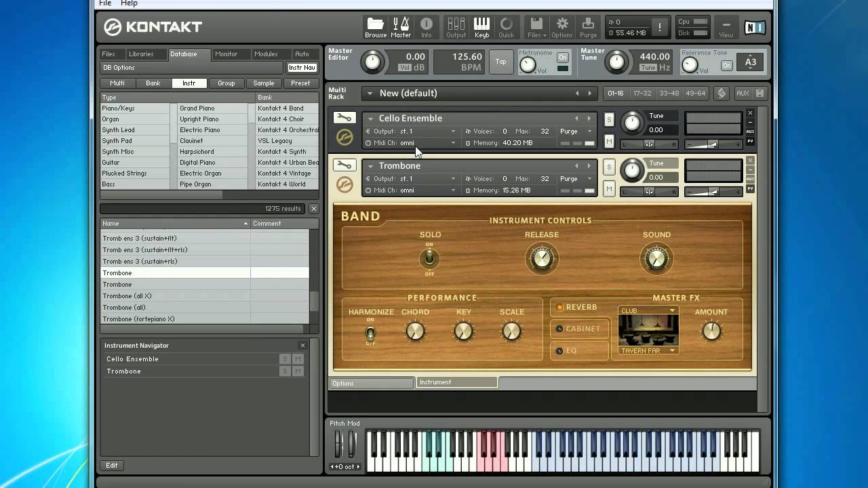
Task: Click the NI logo icon
Action: click(x=755, y=27)
